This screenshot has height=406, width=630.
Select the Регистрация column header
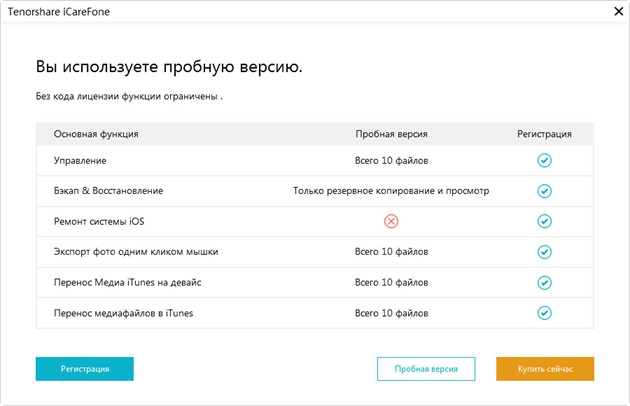click(x=544, y=134)
